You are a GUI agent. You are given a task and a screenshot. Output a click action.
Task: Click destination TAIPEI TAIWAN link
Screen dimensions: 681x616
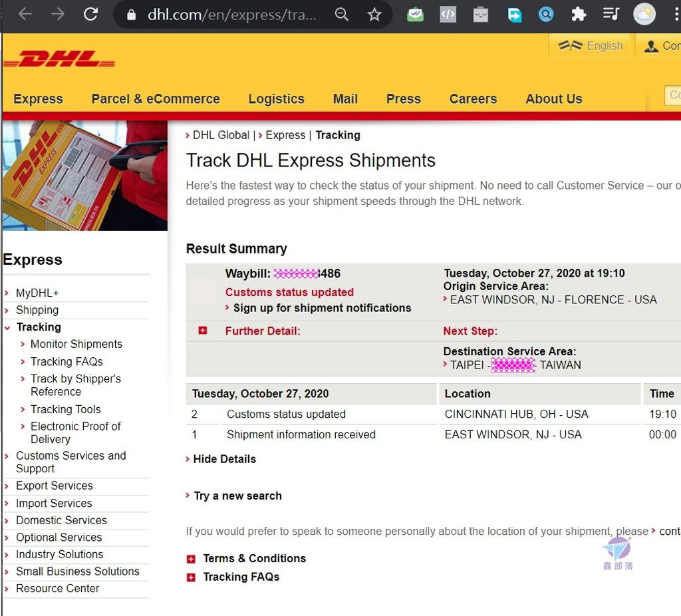[x=515, y=365]
